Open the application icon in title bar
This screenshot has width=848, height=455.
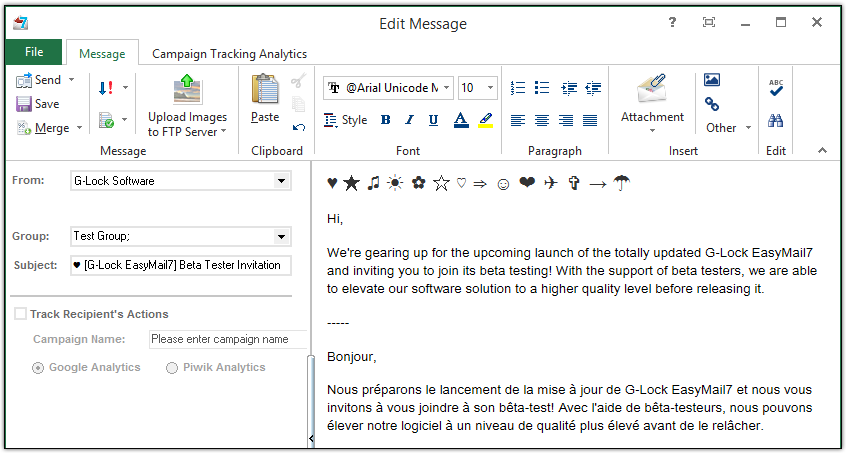21,23
